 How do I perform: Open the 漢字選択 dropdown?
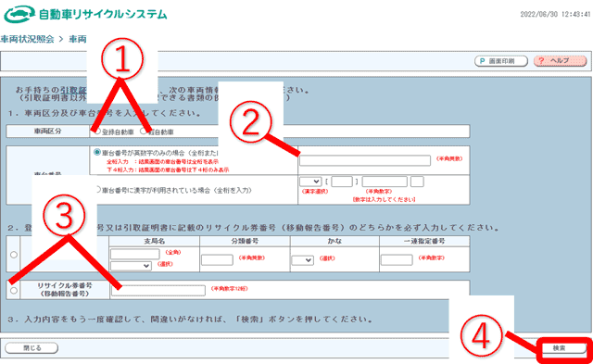310,182
